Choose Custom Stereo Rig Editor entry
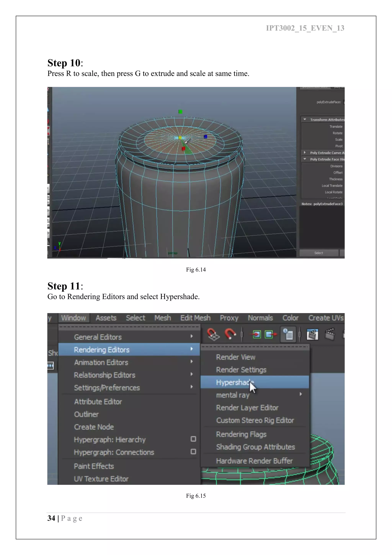The height and width of the screenshot is (555, 392). click(x=255, y=420)
